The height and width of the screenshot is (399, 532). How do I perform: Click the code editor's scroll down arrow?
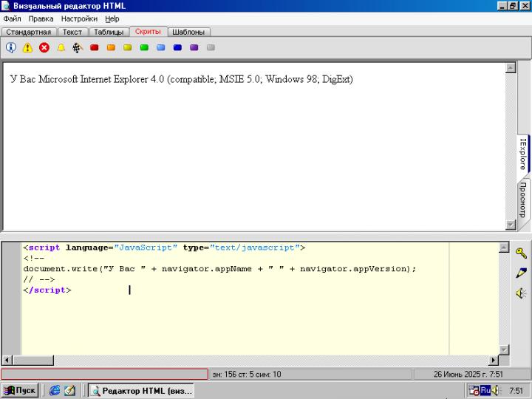tap(504, 349)
